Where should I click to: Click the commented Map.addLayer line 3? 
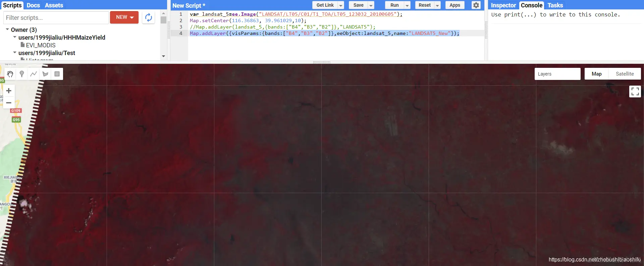(282, 27)
